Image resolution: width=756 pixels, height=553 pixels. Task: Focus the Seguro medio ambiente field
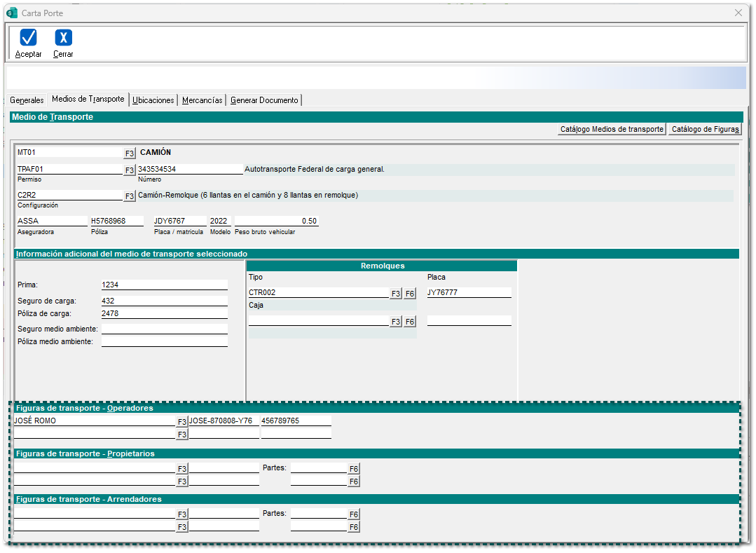164,329
